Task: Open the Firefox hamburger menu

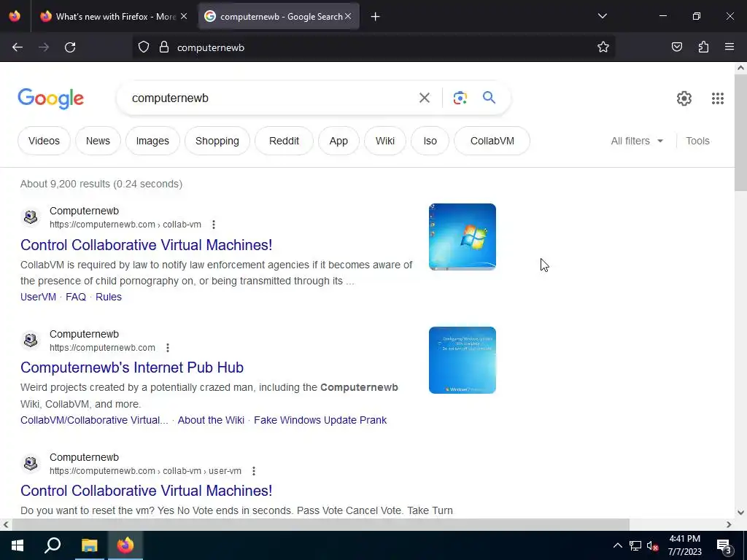Action: [x=729, y=47]
